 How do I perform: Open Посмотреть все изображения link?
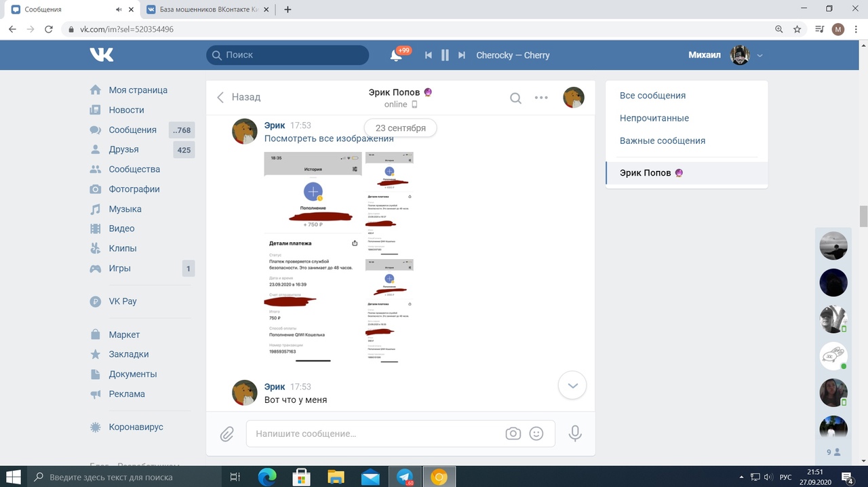[x=329, y=138]
